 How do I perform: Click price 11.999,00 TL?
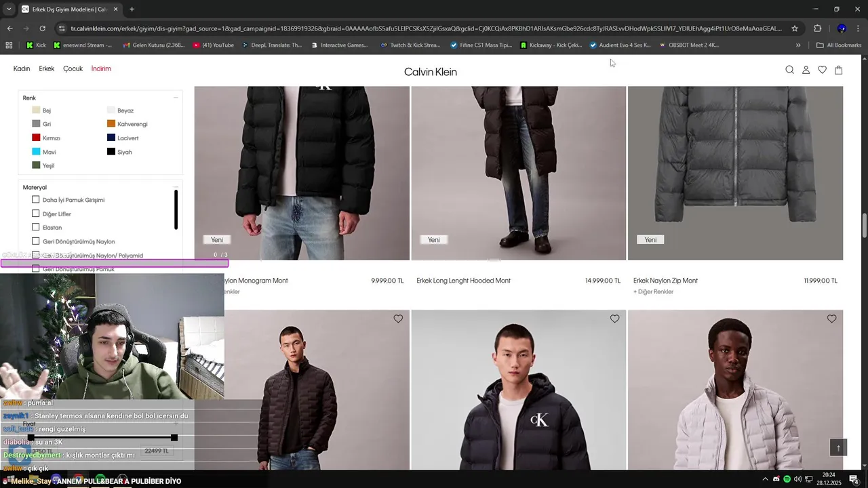[821, 281]
